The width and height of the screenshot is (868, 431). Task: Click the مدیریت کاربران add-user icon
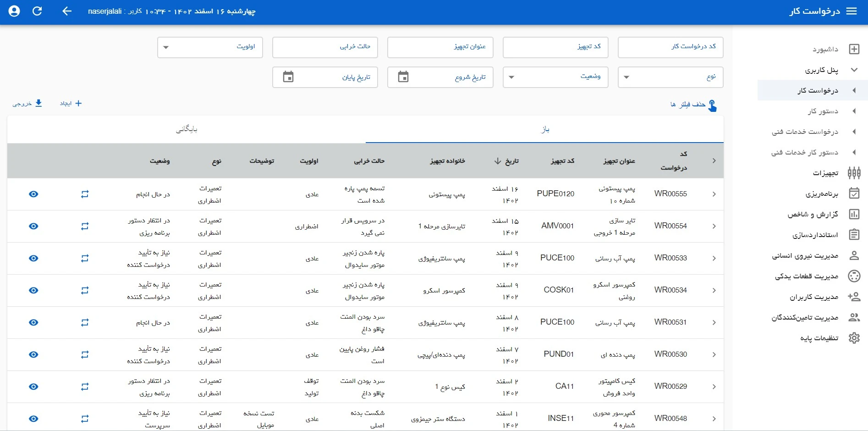[854, 297]
